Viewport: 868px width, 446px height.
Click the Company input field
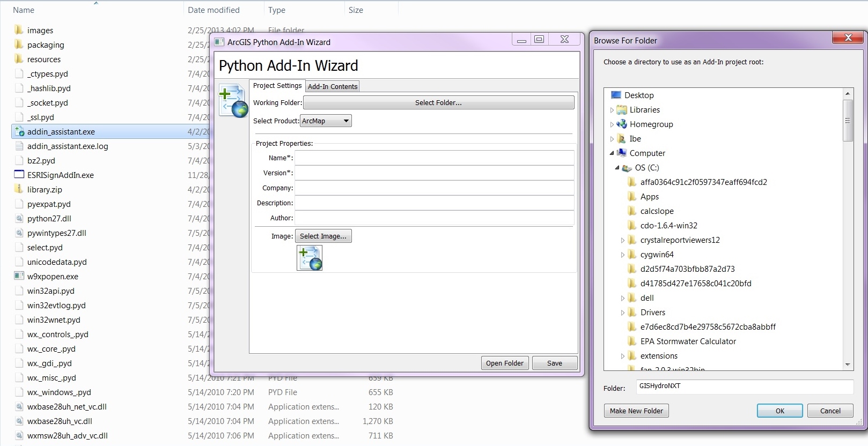click(434, 188)
